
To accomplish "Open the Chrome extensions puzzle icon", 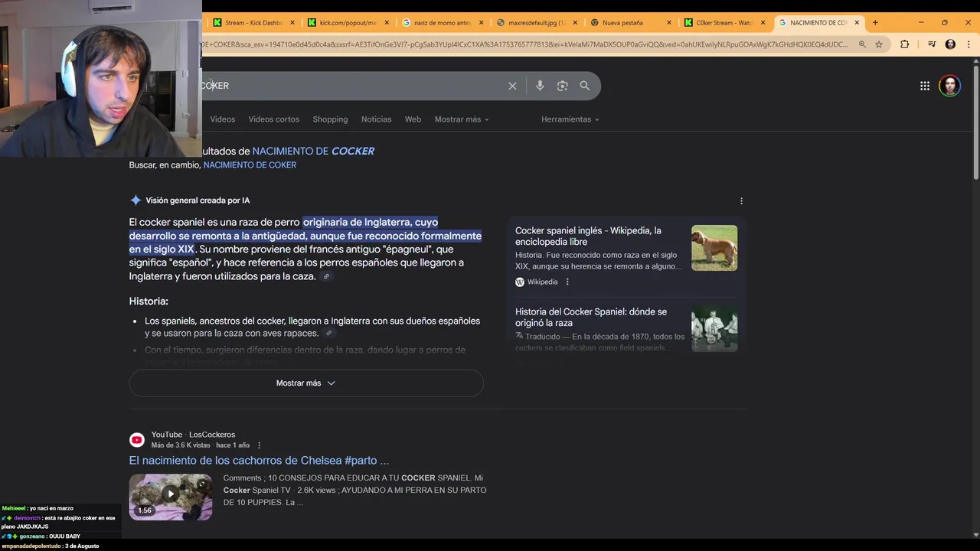I will click(904, 44).
